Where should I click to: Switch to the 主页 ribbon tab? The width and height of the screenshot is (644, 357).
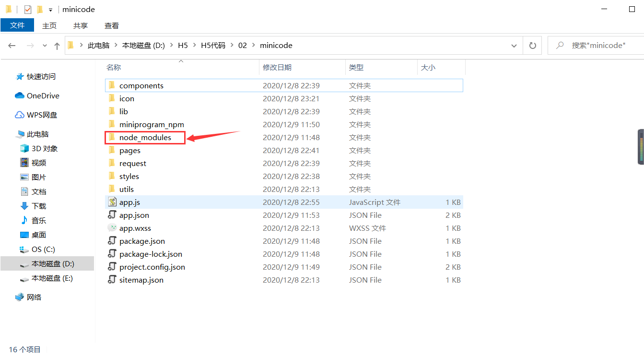pyautogui.click(x=49, y=25)
